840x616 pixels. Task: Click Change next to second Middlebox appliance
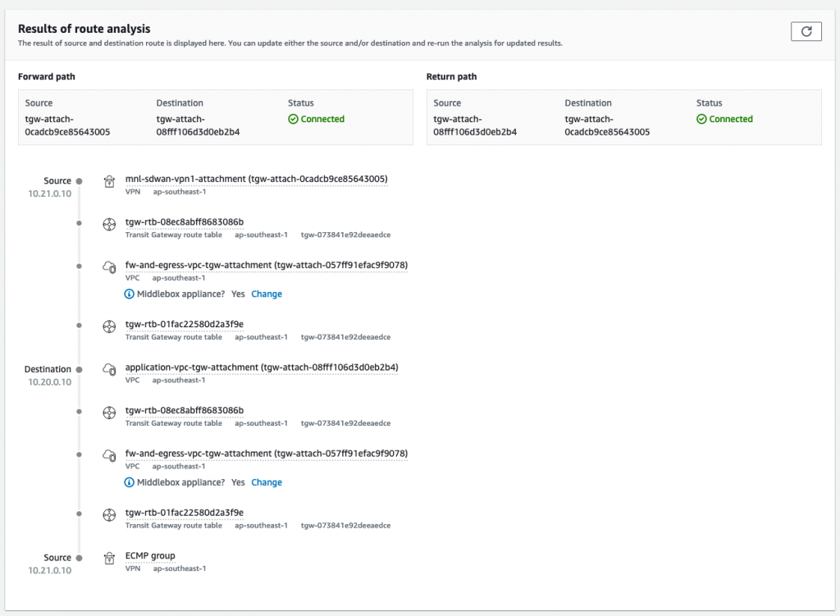pyautogui.click(x=267, y=482)
